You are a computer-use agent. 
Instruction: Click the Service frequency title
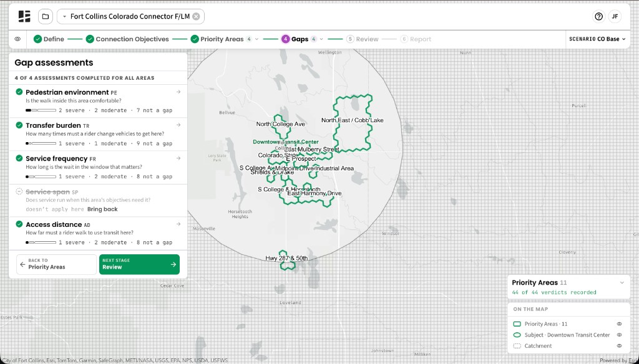click(x=57, y=158)
